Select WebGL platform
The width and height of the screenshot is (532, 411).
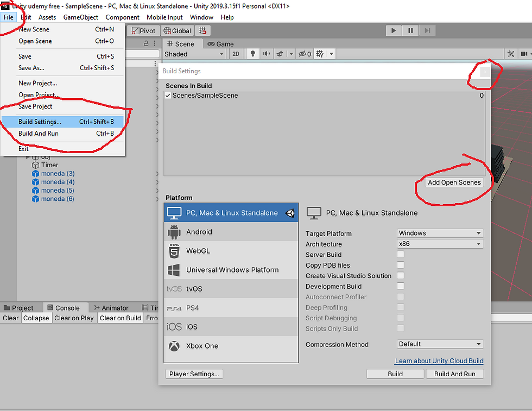[x=231, y=251]
